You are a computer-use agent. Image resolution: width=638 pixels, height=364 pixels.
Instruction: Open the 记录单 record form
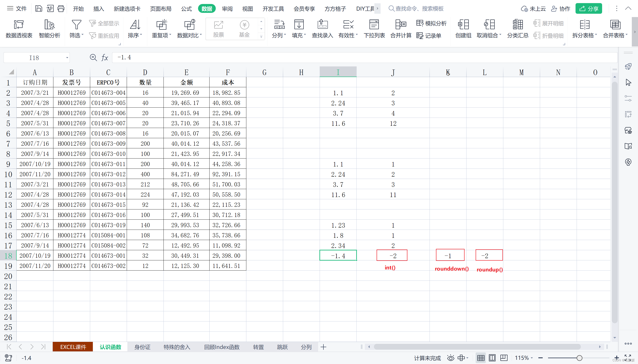click(429, 35)
